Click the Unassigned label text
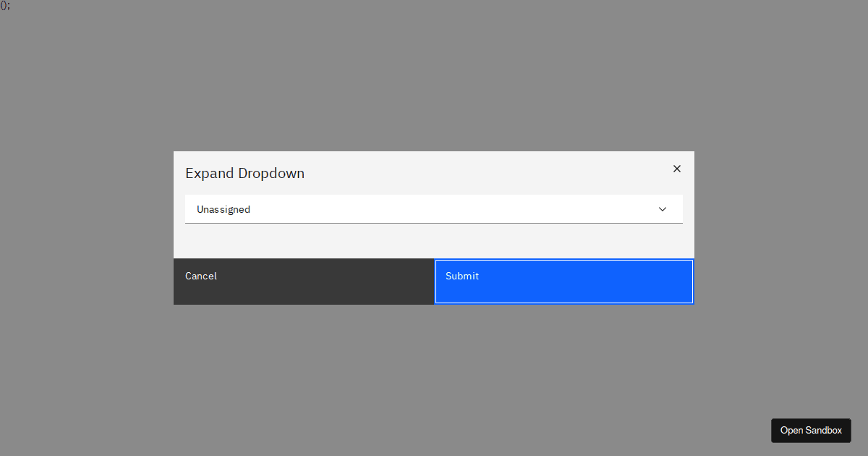The height and width of the screenshot is (456, 868). pyautogui.click(x=224, y=209)
